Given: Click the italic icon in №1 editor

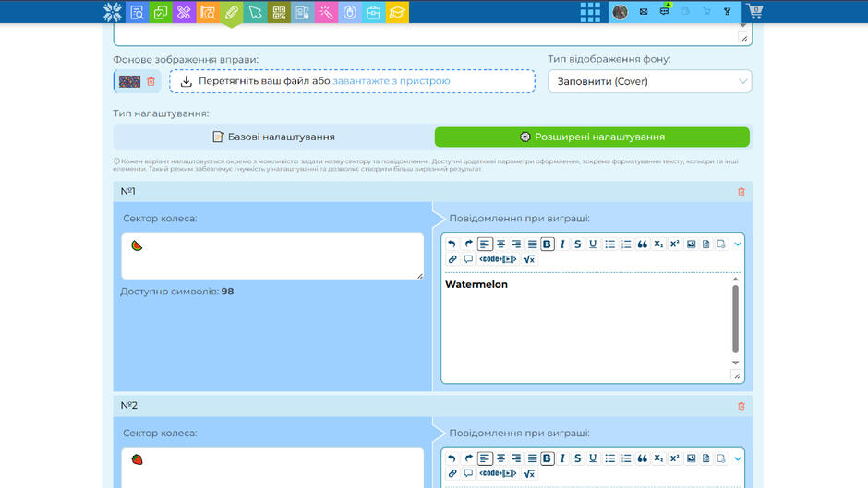Looking at the screenshot, I should pos(562,244).
